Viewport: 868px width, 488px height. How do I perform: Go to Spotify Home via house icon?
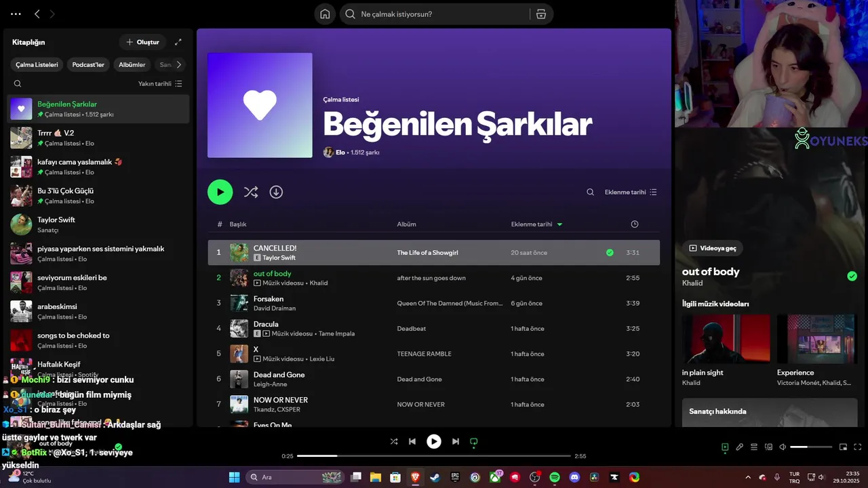point(325,14)
